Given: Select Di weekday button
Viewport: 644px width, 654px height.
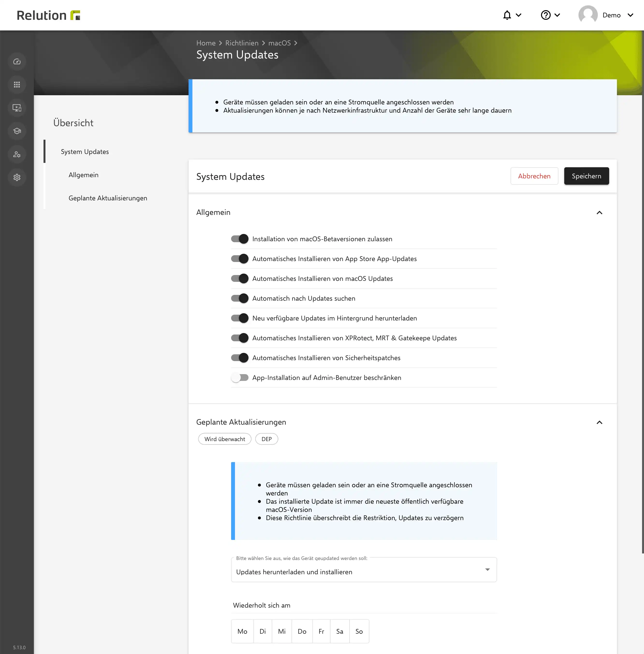Looking at the screenshot, I should (263, 631).
